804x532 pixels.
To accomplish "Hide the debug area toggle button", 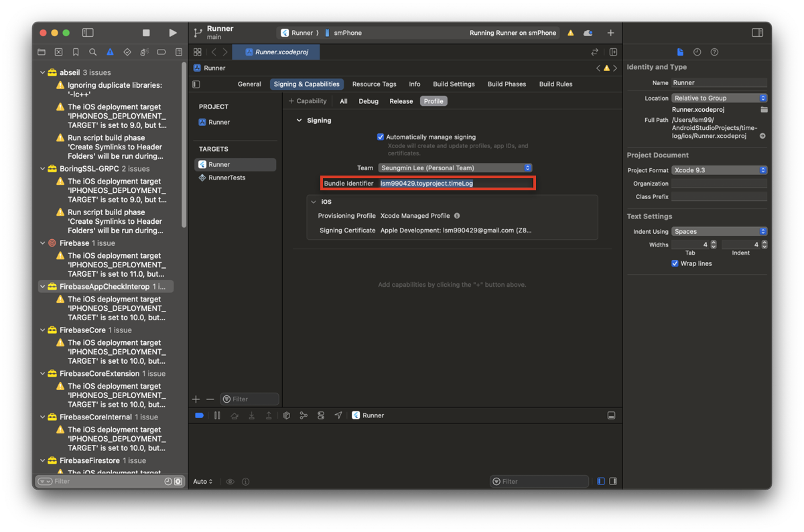I will [611, 415].
